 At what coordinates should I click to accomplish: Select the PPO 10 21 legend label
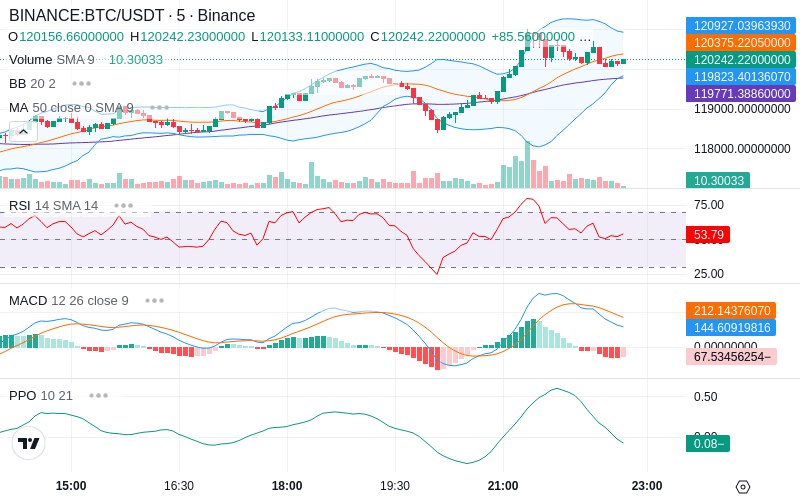pos(41,395)
